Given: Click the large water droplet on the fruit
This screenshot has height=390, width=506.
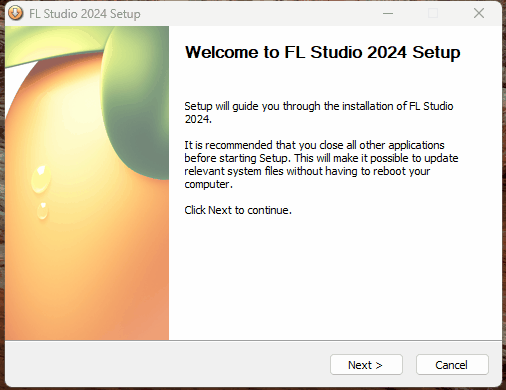Looking at the screenshot, I should (x=41, y=179).
